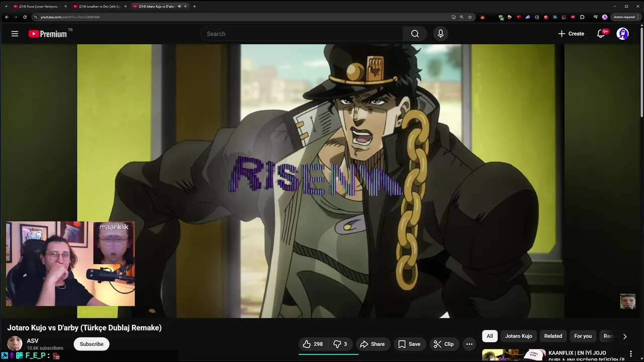The image size is (644, 362).
Task: Bookmark this page with star icon
Action: pos(470,17)
